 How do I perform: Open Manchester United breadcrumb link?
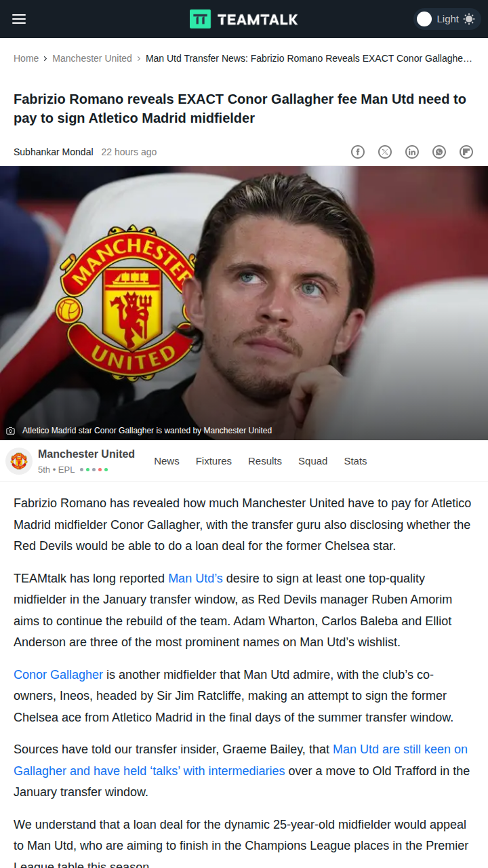click(x=92, y=58)
